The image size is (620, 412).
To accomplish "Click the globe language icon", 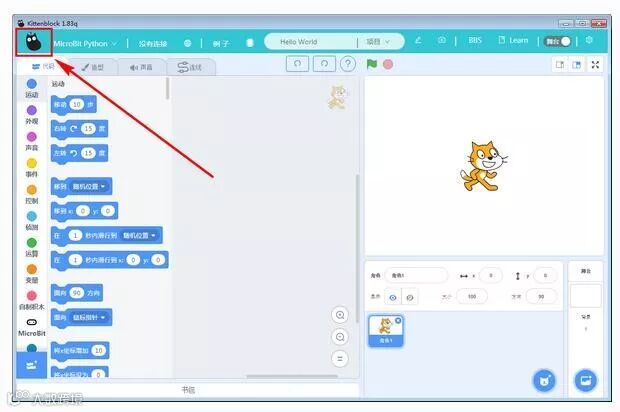I will tap(187, 43).
